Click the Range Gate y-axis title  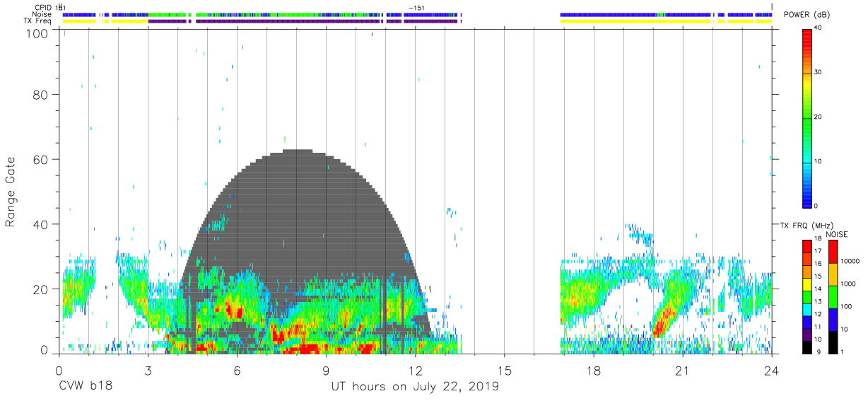tap(11, 192)
